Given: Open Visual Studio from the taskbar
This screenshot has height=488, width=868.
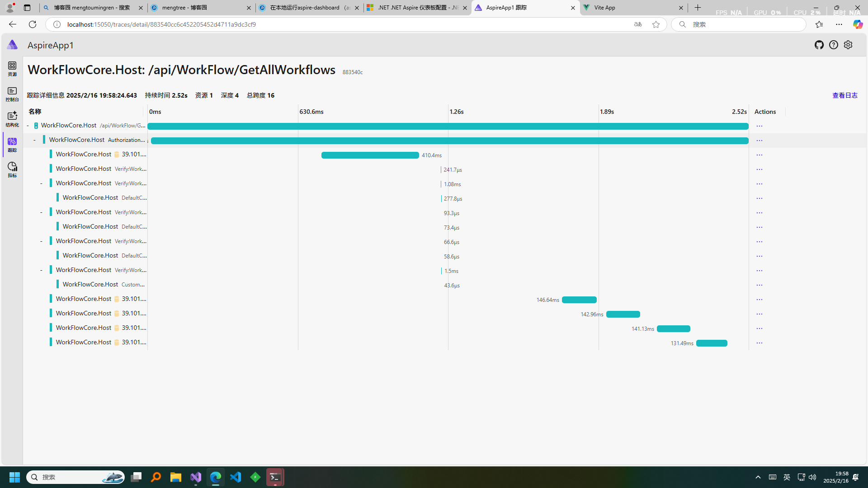Looking at the screenshot, I should (x=196, y=477).
